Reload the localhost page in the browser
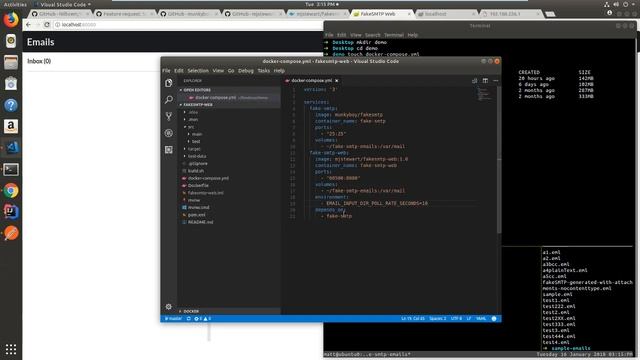 [47, 24]
